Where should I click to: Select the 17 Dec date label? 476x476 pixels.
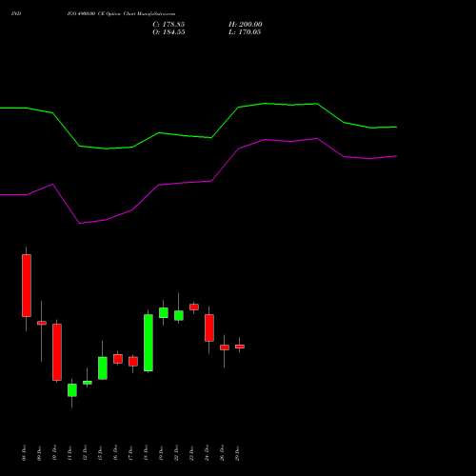tap(131, 453)
